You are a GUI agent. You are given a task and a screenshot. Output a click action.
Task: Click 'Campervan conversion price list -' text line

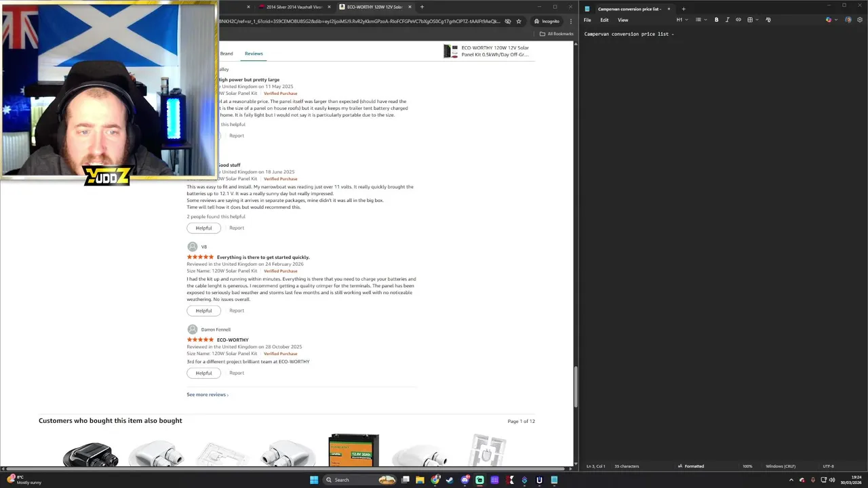tap(629, 34)
